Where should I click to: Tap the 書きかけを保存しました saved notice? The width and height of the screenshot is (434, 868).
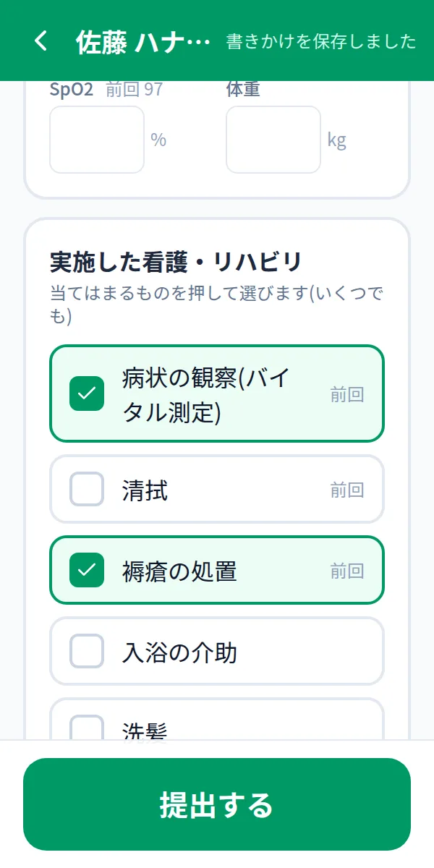click(x=321, y=41)
